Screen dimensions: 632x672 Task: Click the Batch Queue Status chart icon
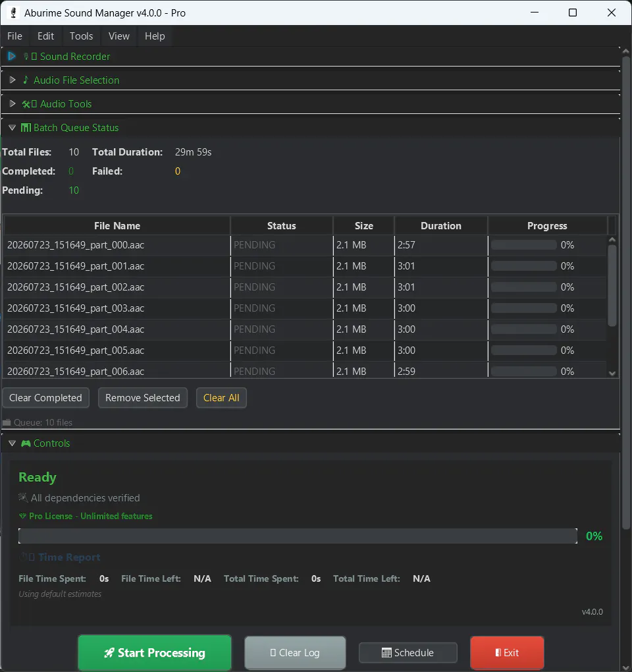click(x=26, y=128)
